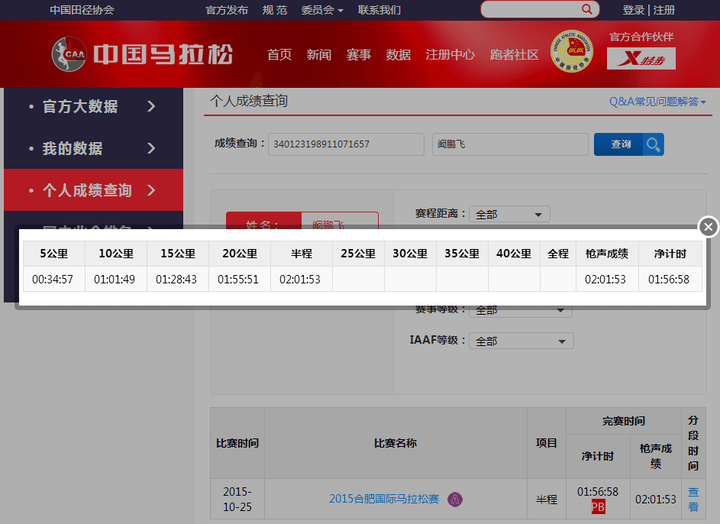Viewport: 720px width, 524px height.
Task: Click the 半程 time in the popup
Action: click(x=300, y=279)
